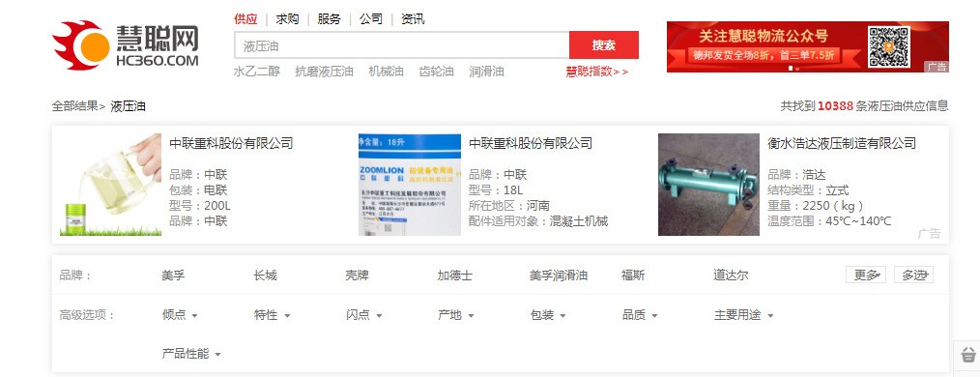Open the ZOOMLION 18升 product thumbnail
Screen dimensions: 980x377
point(410,185)
